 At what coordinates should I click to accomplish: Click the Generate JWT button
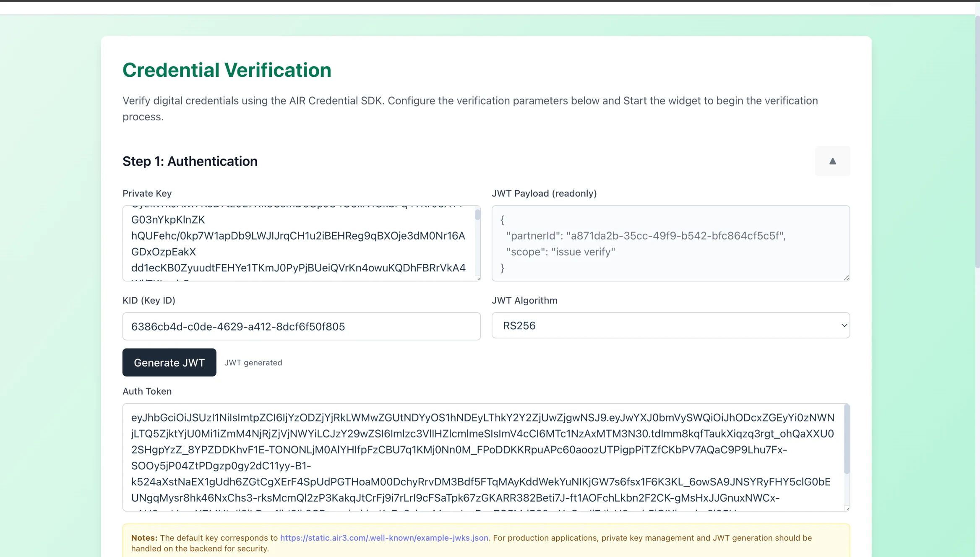[169, 362]
